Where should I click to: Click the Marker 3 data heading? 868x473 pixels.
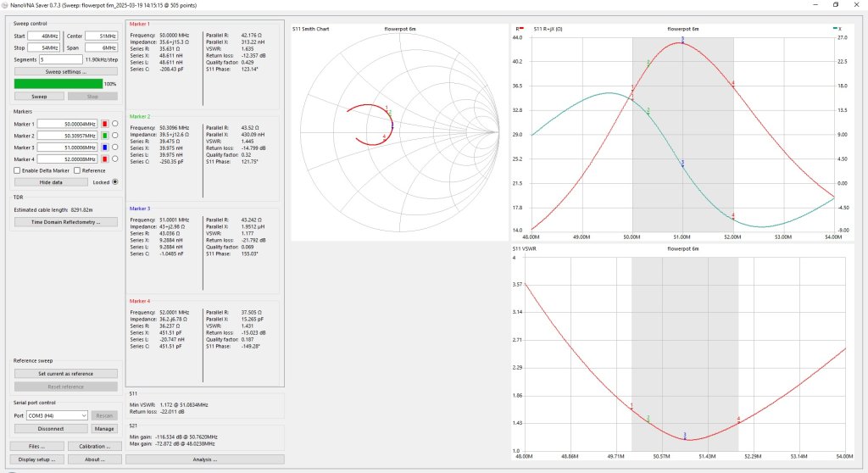click(x=140, y=209)
